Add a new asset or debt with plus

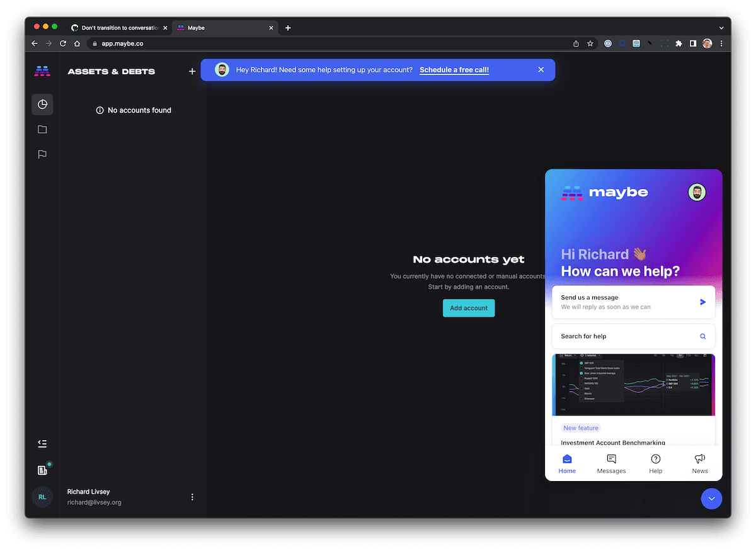coord(192,71)
